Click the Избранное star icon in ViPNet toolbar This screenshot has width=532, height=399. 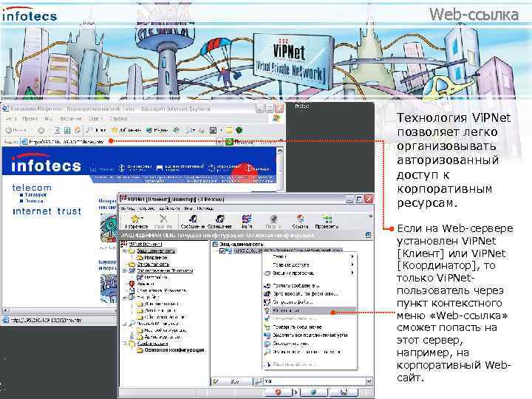[135, 219]
